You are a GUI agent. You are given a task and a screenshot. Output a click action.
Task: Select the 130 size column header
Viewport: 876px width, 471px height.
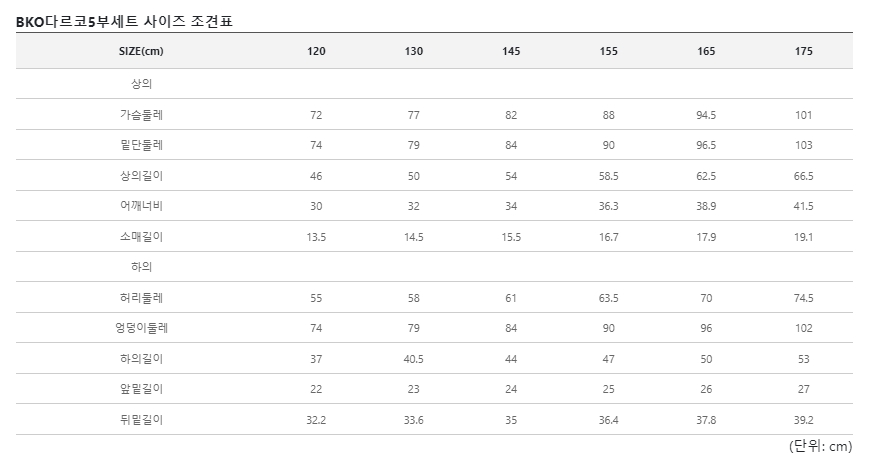click(413, 51)
